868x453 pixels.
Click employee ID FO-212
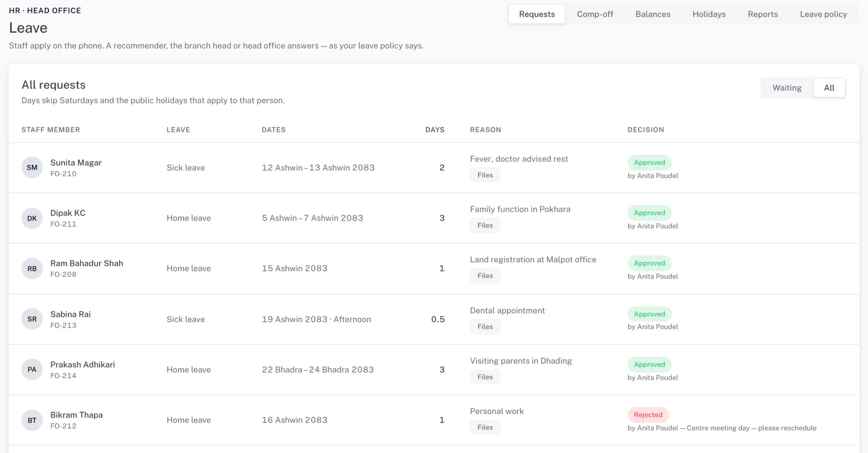[x=63, y=426]
